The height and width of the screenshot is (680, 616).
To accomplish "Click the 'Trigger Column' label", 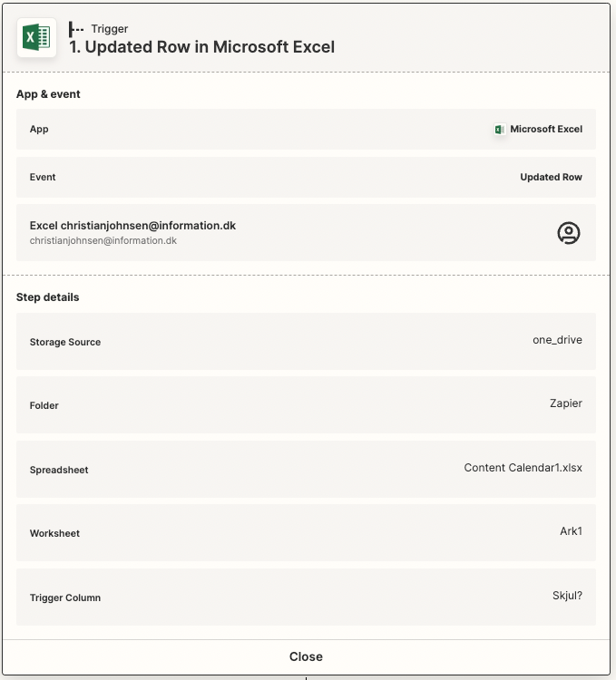I will (x=65, y=597).
